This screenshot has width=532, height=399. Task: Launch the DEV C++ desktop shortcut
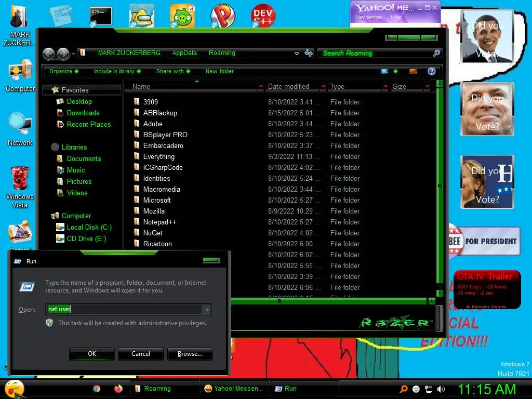click(263, 16)
